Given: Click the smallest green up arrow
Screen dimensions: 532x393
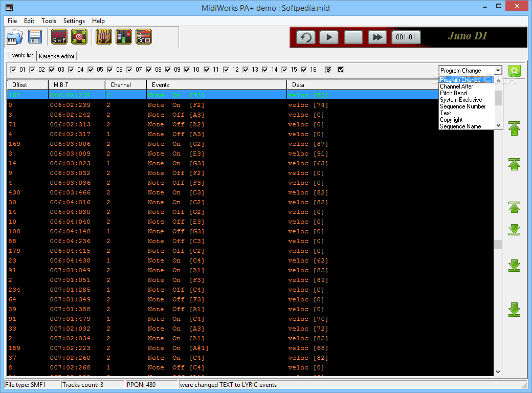Looking at the screenshot, I should click(515, 207).
